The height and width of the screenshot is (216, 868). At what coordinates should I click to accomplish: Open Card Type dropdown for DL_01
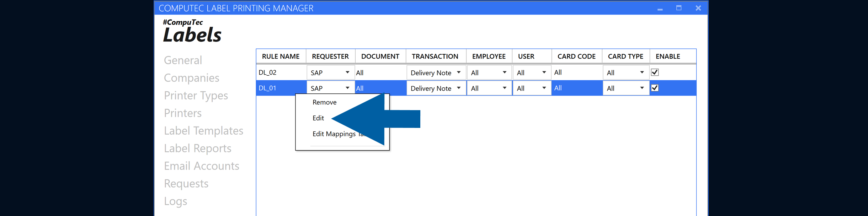tap(626, 88)
